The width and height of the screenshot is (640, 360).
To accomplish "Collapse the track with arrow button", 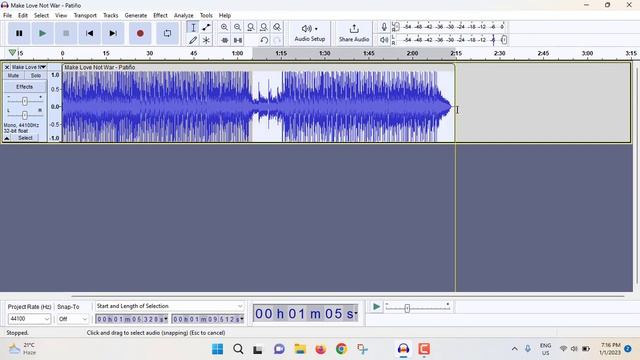I will tap(7, 138).
